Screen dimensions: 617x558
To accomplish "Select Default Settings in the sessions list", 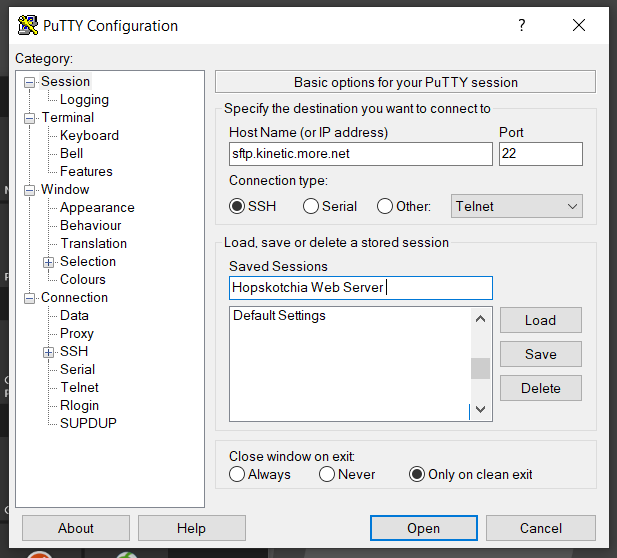I will 280,316.
